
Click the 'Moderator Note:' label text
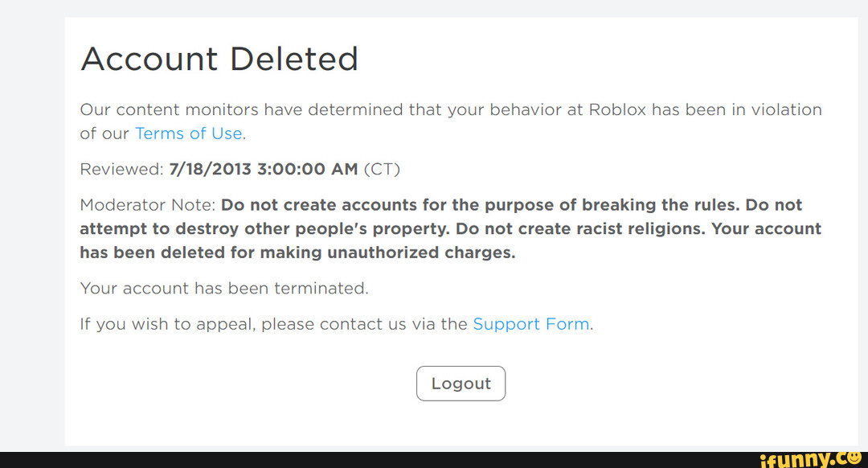[146, 204]
